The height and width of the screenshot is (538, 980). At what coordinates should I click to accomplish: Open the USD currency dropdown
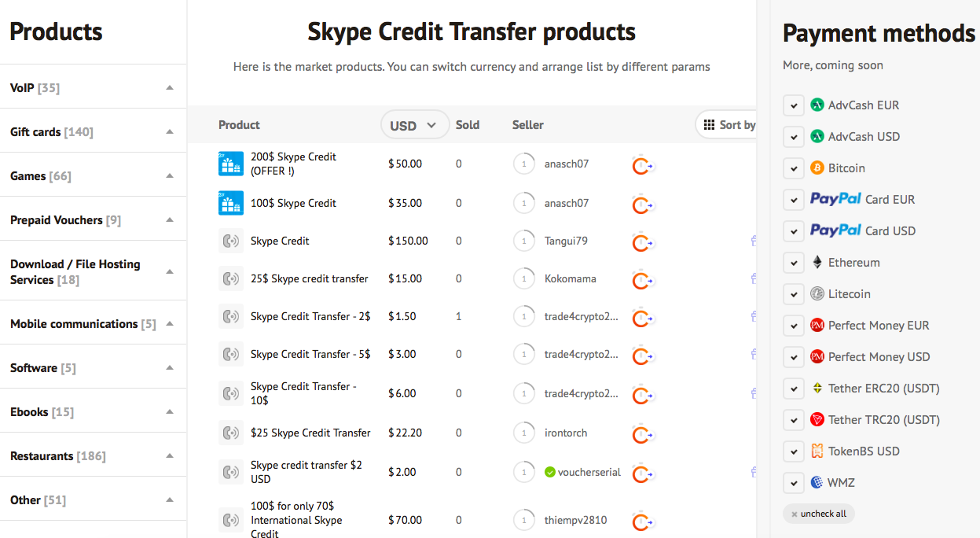tap(414, 125)
